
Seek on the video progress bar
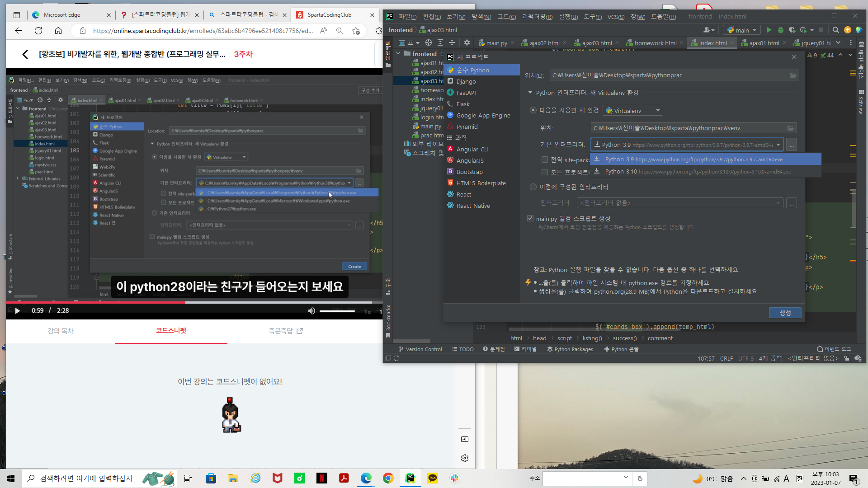click(194, 302)
